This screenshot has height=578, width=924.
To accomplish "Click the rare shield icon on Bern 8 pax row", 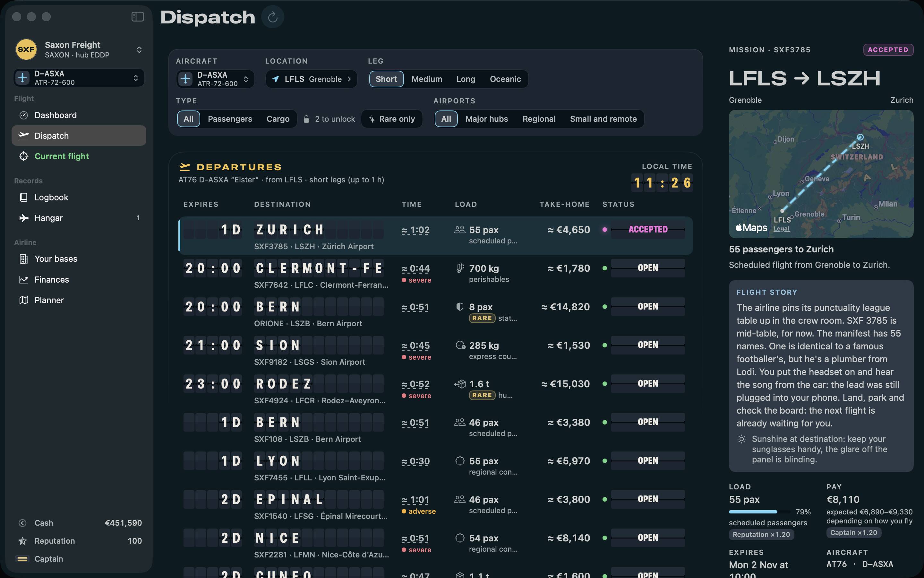I will (x=460, y=307).
